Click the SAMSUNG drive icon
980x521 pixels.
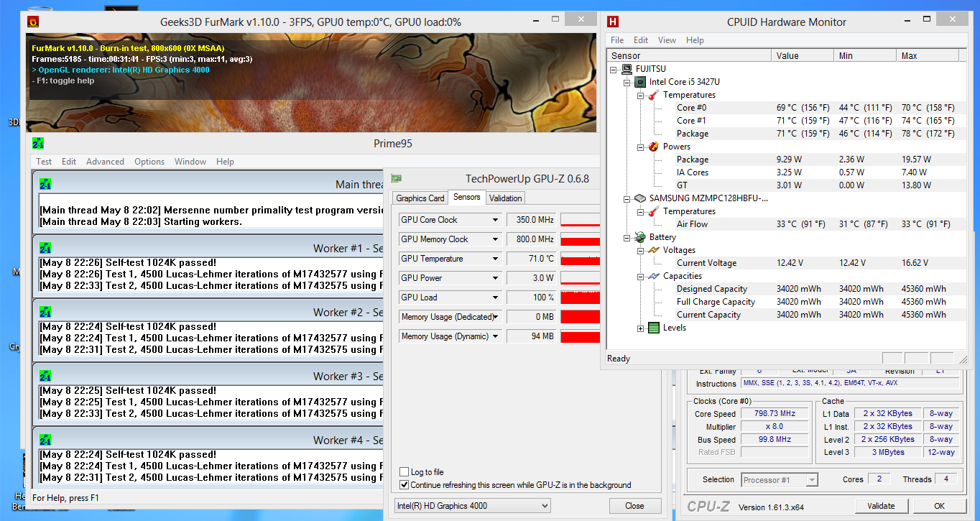click(x=640, y=198)
